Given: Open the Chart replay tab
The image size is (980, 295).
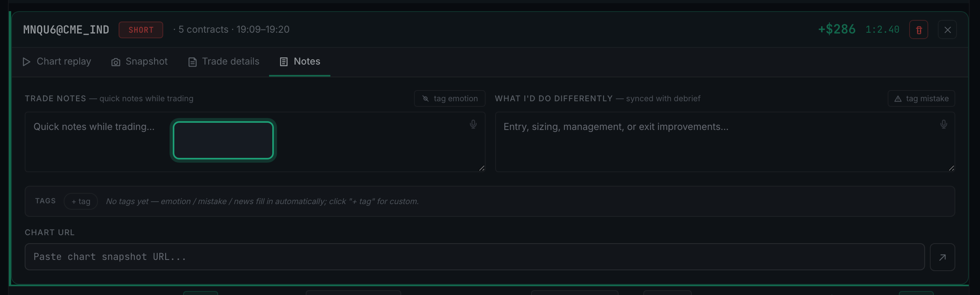Looking at the screenshot, I should pos(57,61).
